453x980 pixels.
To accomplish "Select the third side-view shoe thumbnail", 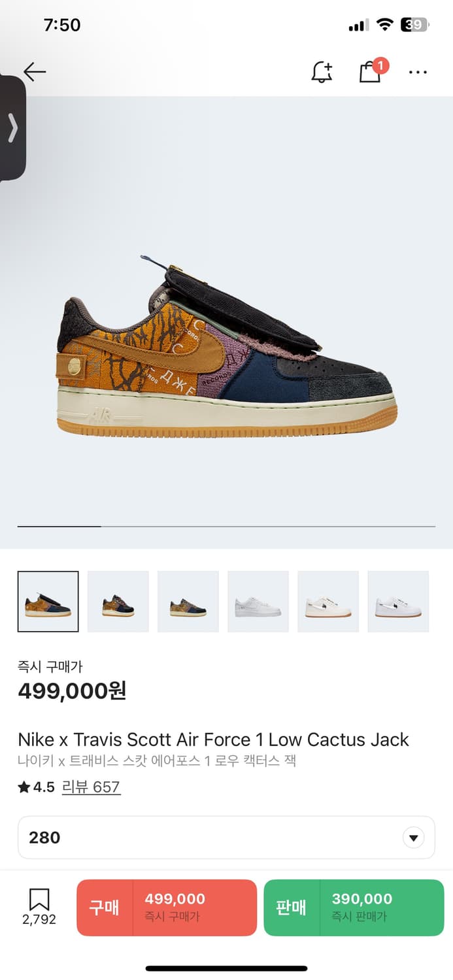I will coord(188,602).
